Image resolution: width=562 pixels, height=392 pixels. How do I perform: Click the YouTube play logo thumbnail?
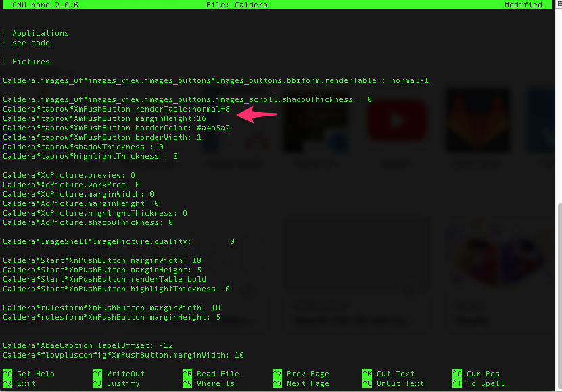coord(397,120)
